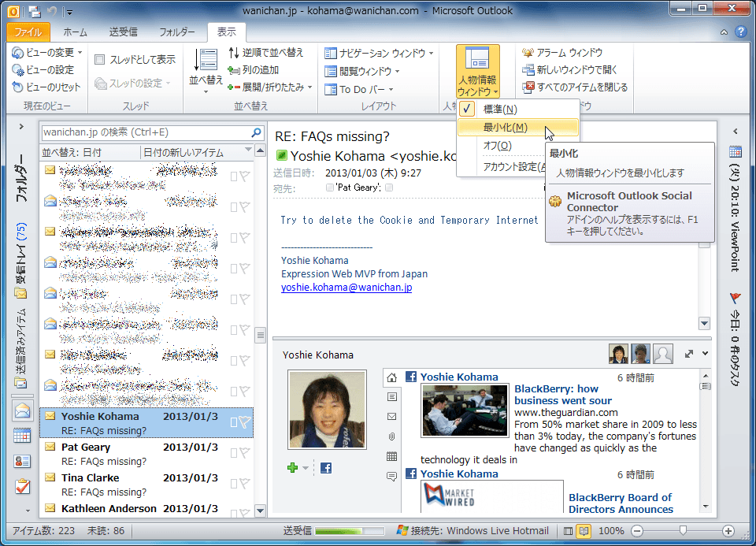Toggle category box on Pat Geary message
This screenshot has width=756, height=546.
234,453
